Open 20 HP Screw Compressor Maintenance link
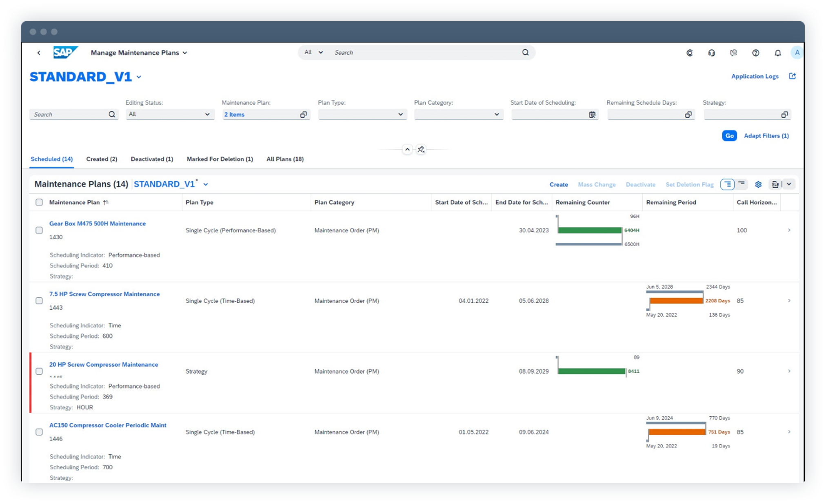Screen dimensions: 826x504 point(103,365)
